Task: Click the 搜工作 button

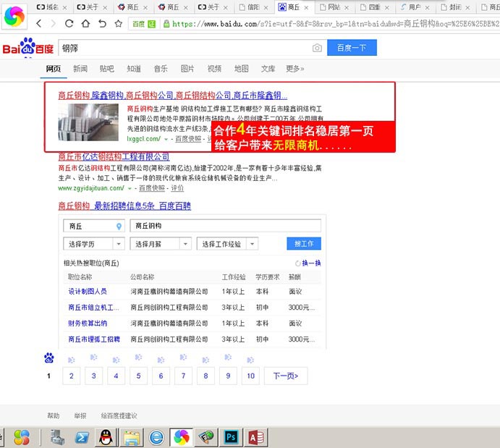Action: (x=304, y=244)
